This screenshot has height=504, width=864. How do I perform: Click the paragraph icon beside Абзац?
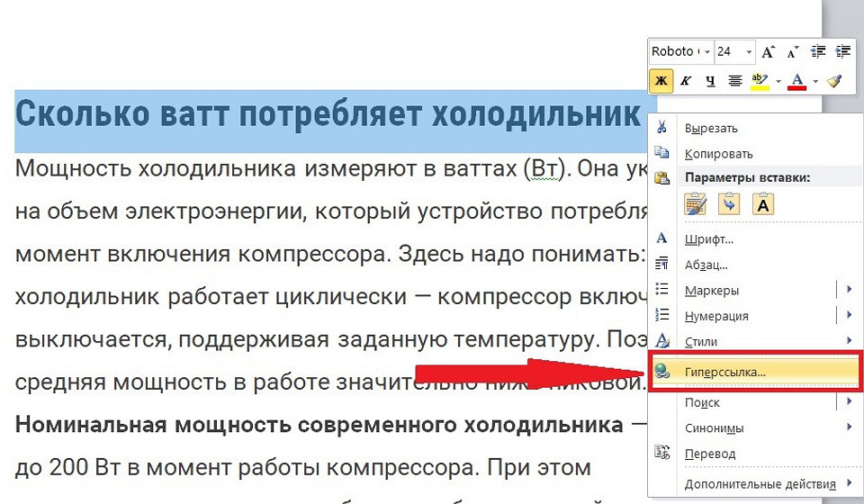[x=661, y=264]
